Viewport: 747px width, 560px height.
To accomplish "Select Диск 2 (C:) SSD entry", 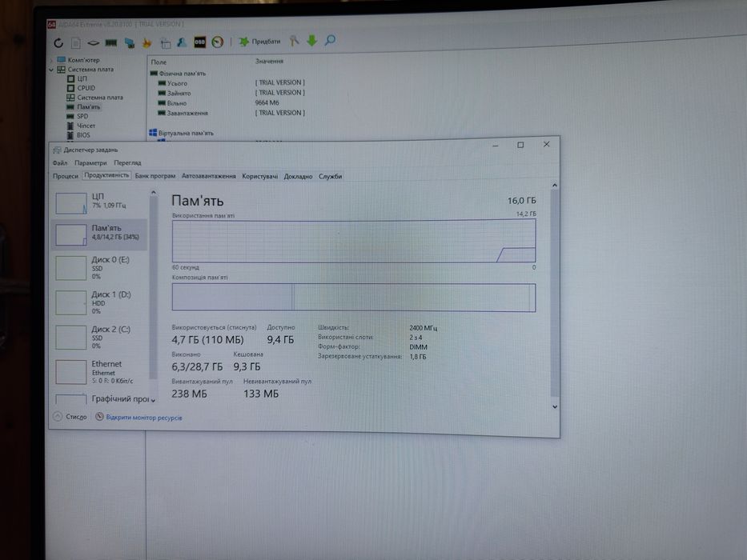I will (99, 338).
